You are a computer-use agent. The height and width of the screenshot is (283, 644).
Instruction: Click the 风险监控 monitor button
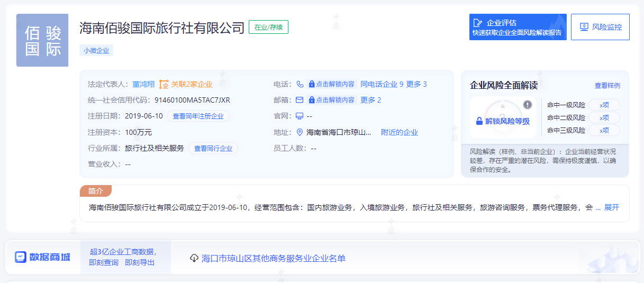[600, 27]
